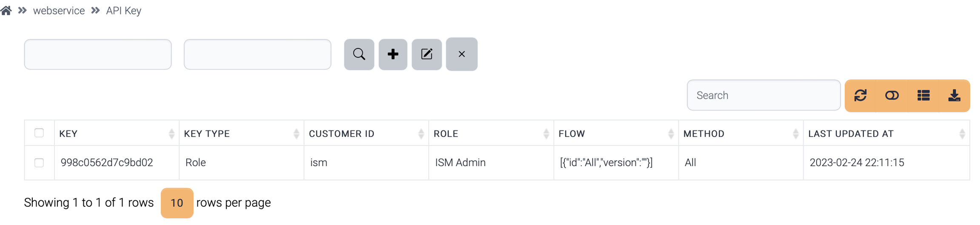Click the API Key breadcrumb
Image resolution: width=980 pixels, height=225 pixels.
[123, 11]
